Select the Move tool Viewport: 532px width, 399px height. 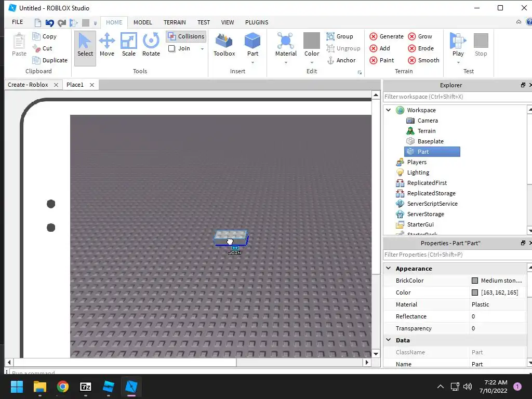107,45
